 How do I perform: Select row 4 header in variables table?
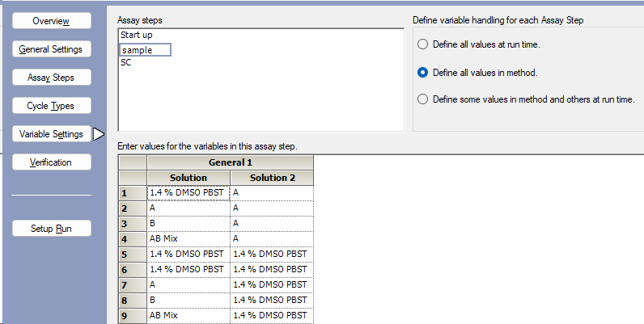pos(125,238)
